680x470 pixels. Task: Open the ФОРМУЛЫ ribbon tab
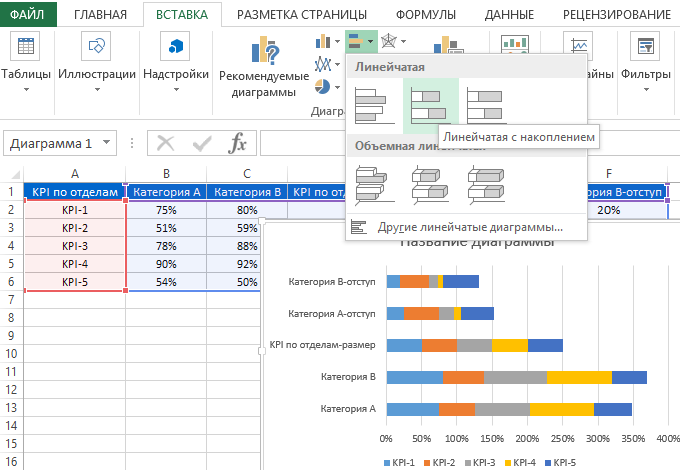425,14
